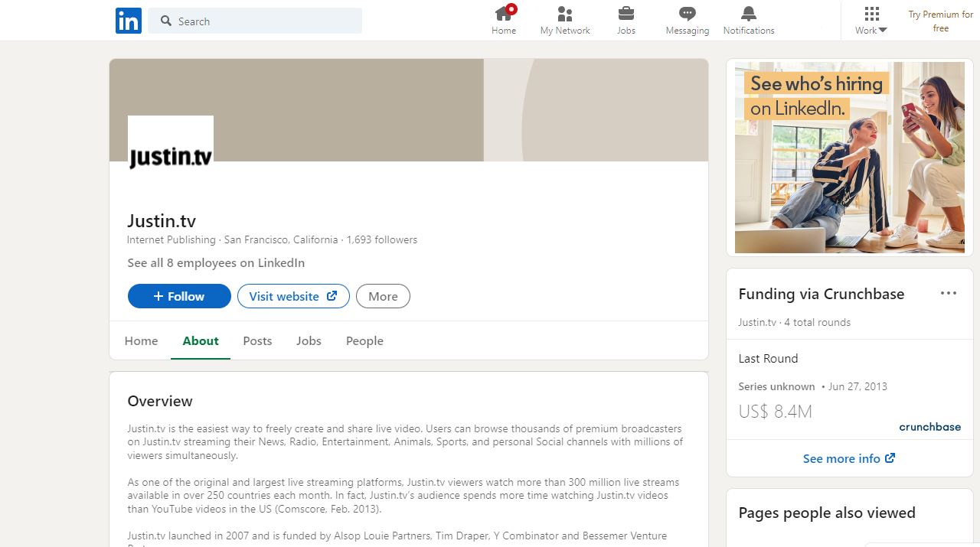Expand the Work dropdown arrow
The height and width of the screenshot is (547, 980).
coord(883,31)
